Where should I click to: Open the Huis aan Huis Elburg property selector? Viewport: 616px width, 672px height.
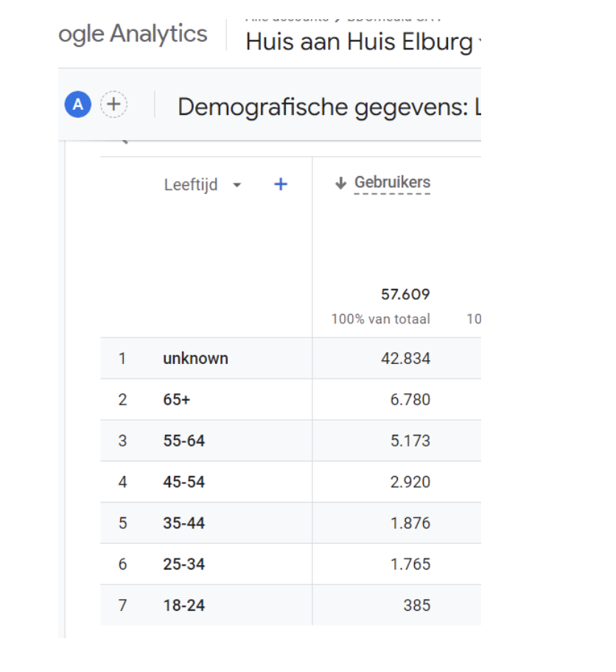(x=363, y=42)
